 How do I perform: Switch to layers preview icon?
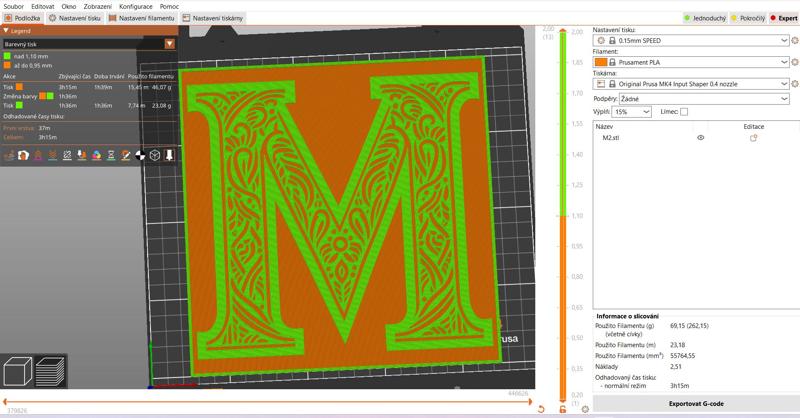pyautogui.click(x=50, y=371)
